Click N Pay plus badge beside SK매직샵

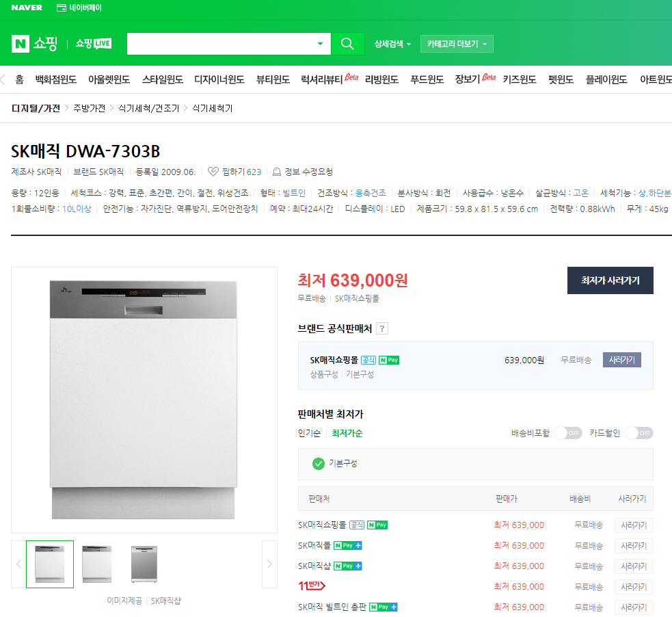click(347, 566)
